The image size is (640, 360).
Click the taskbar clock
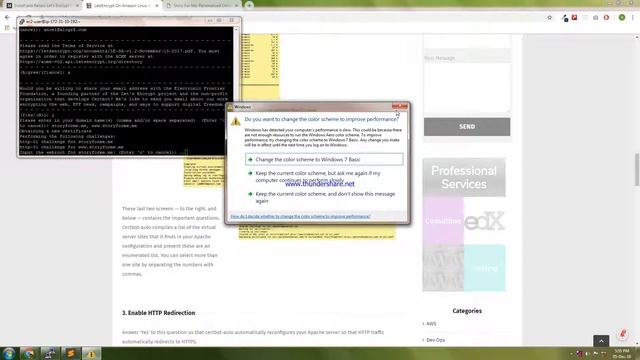(x=621, y=353)
